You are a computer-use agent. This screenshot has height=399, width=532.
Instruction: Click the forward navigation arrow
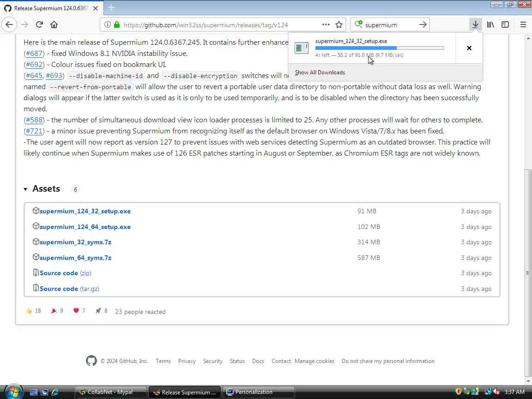(24, 24)
